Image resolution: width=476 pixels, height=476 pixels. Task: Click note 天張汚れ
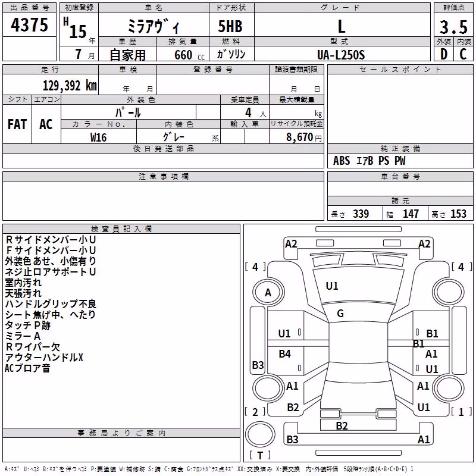click(x=23, y=293)
